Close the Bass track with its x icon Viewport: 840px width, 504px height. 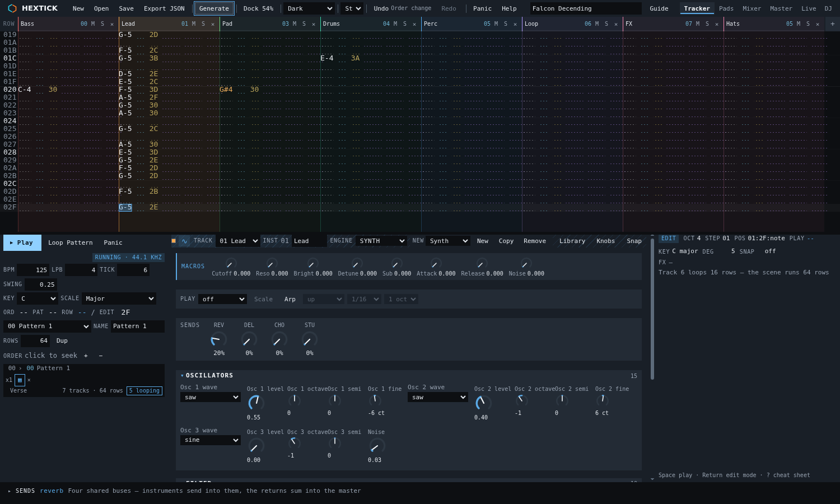pyautogui.click(x=112, y=24)
